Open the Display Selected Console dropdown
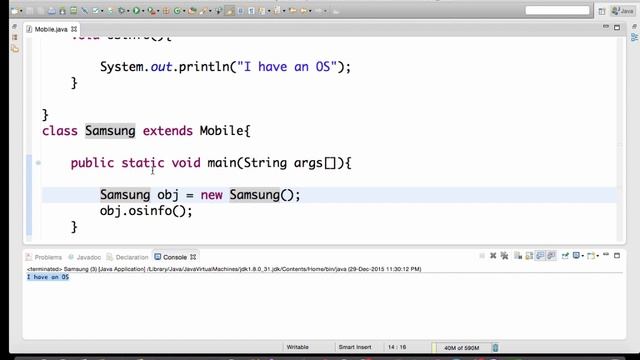The image size is (640, 360). [582, 256]
